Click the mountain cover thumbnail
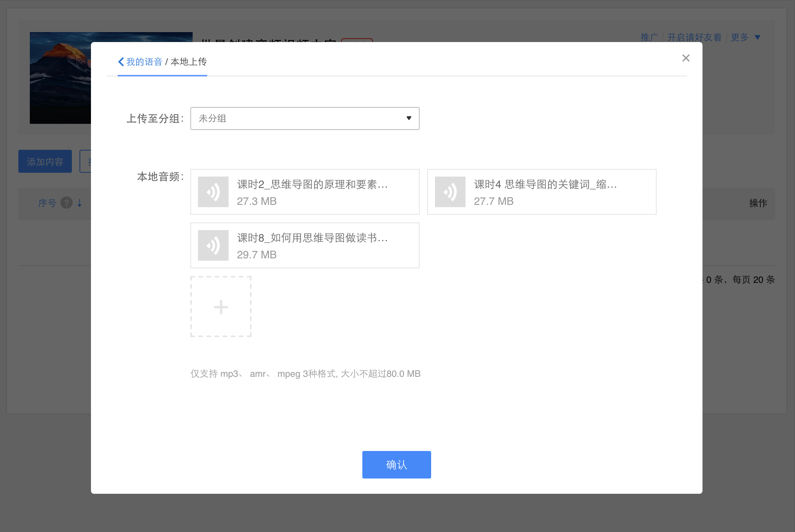The width and height of the screenshot is (795, 532). pyautogui.click(x=61, y=78)
